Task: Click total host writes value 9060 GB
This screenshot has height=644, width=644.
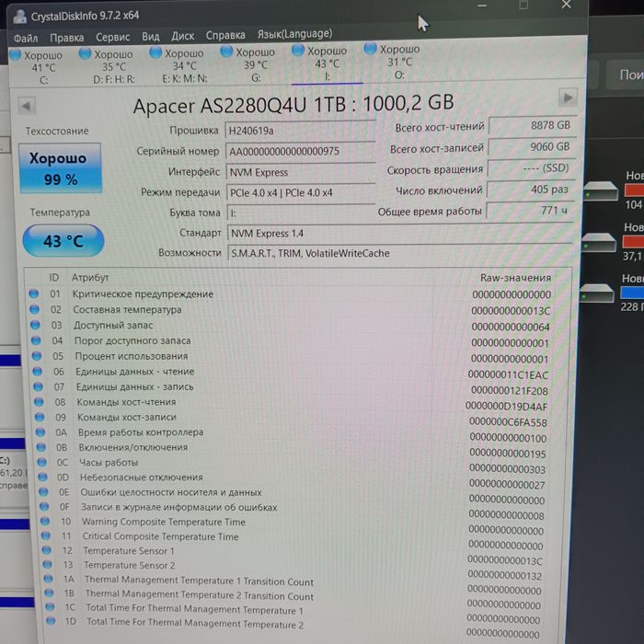Action: 532,146
